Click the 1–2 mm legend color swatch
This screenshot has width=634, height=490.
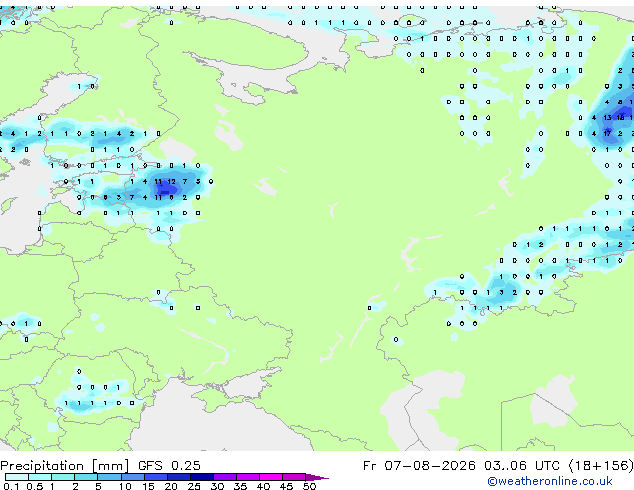[62, 477]
